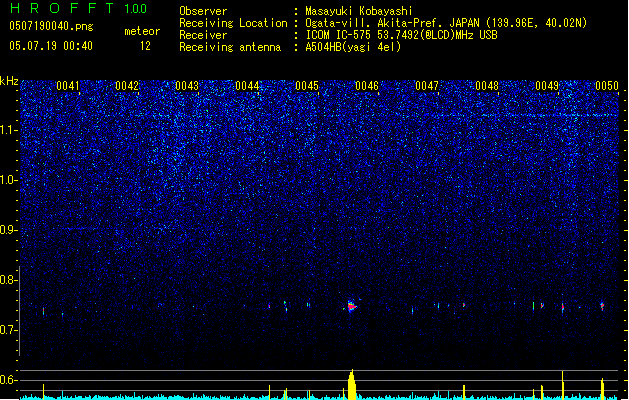Click the 1.1 kHz axis label
The height and width of the screenshot is (400, 629).
pyautogui.click(x=8, y=130)
